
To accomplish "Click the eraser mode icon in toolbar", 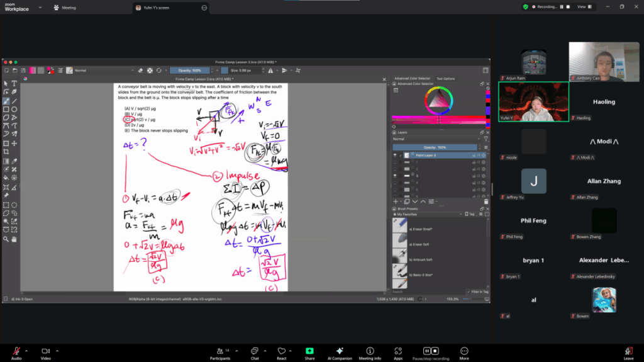I will tap(141, 71).
